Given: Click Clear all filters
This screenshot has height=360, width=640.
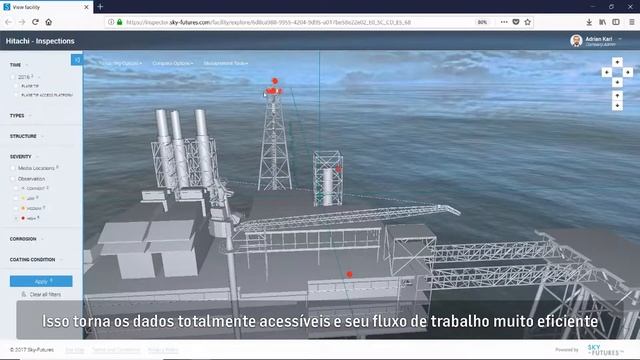Looking at the screenshot, I should [45, 294].
